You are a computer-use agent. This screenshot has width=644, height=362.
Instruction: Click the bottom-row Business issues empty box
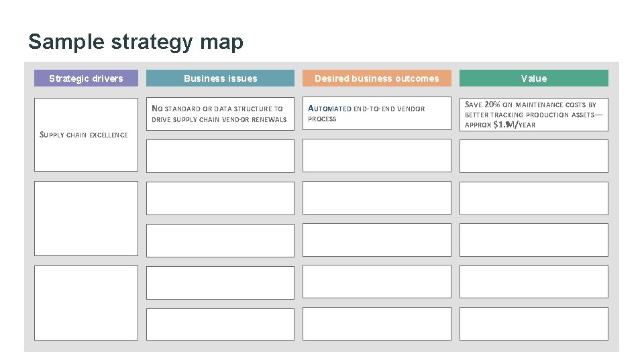(x=220, y=324)
